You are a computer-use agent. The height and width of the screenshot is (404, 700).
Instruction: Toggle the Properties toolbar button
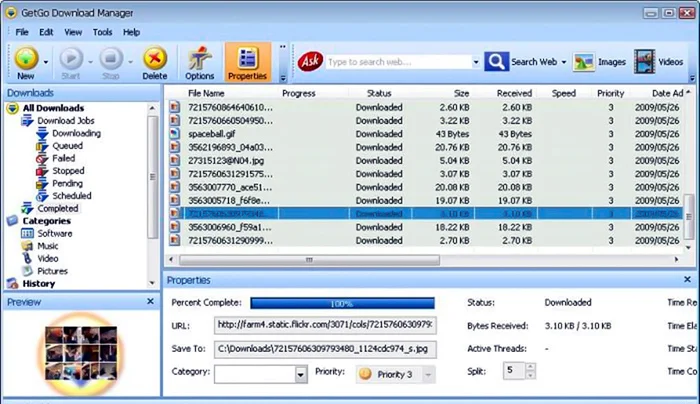[x=247, y=62]
